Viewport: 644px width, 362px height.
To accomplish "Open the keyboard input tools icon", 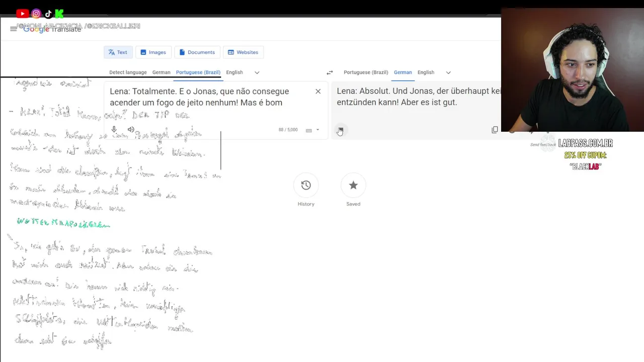I will [x=309, y=130].
